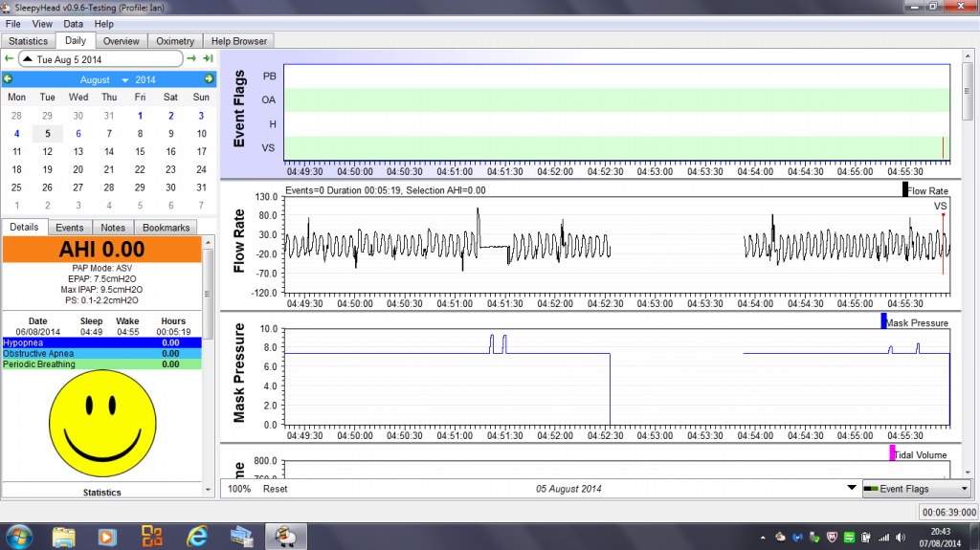
Task: Switch to the Help Browser tab
Action: click(238, 41)
